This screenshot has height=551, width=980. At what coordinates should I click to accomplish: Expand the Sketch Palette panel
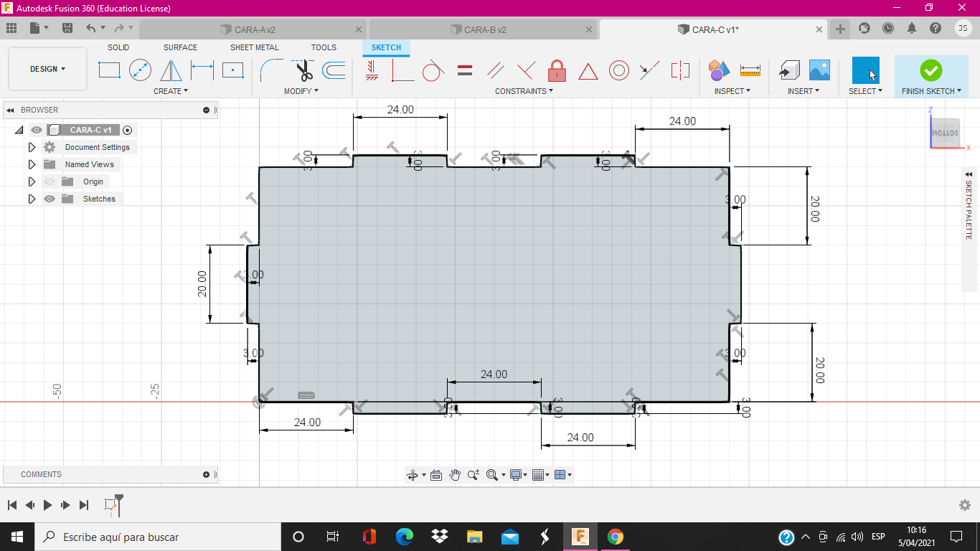(969, 174)
